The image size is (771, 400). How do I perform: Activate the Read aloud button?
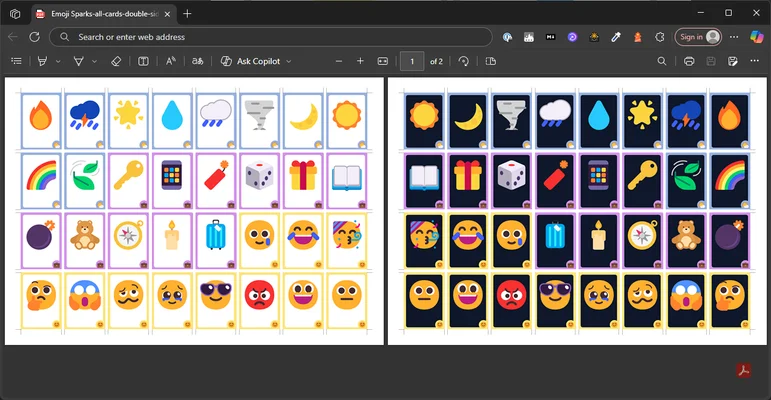(171, 61)
